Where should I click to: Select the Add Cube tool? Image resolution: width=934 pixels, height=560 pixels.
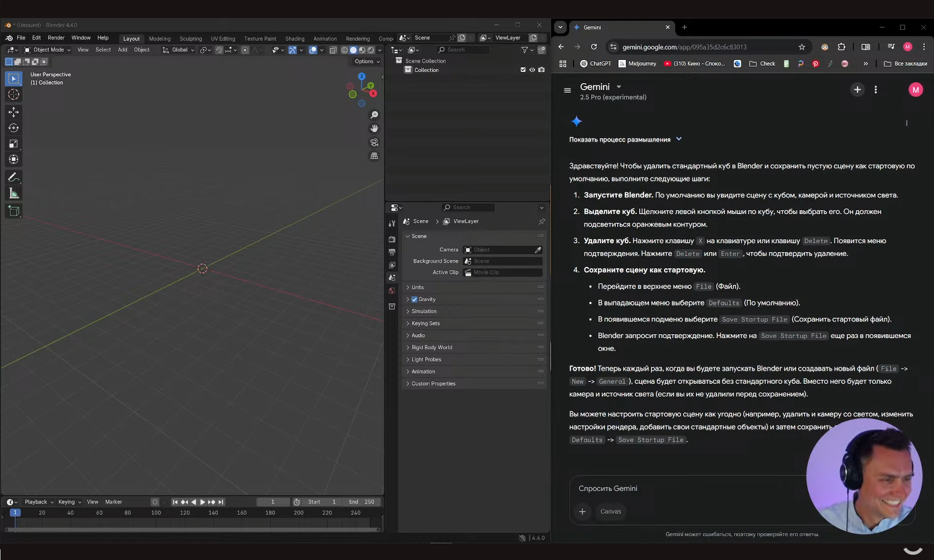(x=14, y=211)
